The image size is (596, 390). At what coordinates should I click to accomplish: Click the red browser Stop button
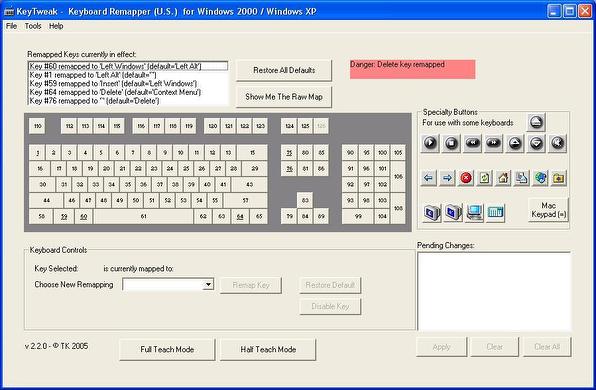click(x=466, y=178)
